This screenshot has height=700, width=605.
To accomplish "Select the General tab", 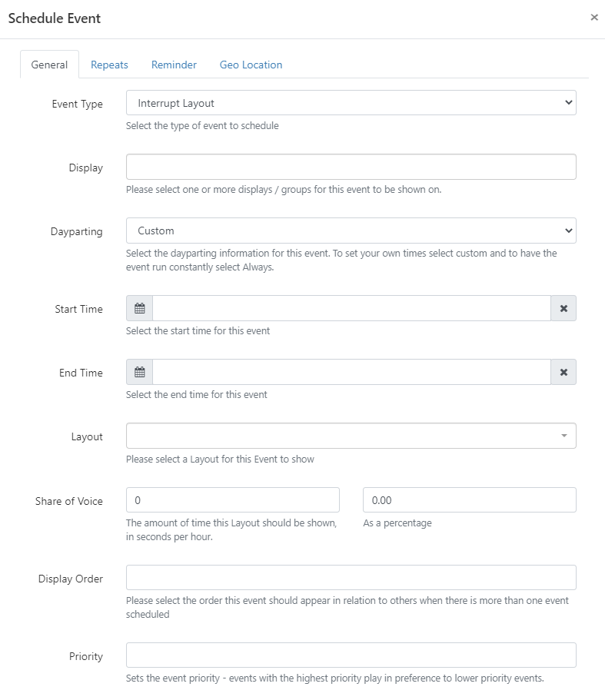I will tap(49, 65).
